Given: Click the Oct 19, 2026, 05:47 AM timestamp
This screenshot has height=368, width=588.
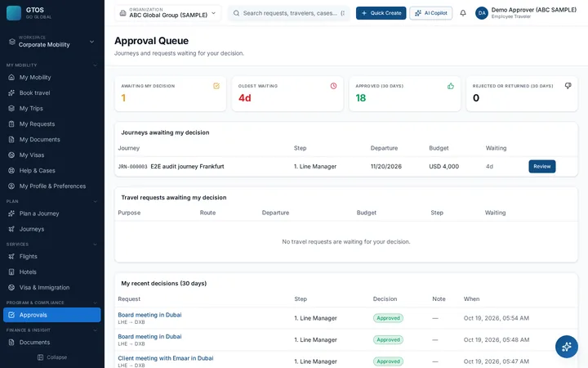Looking at the screenshot, I should pyautogui.click(x=497, y=361).
